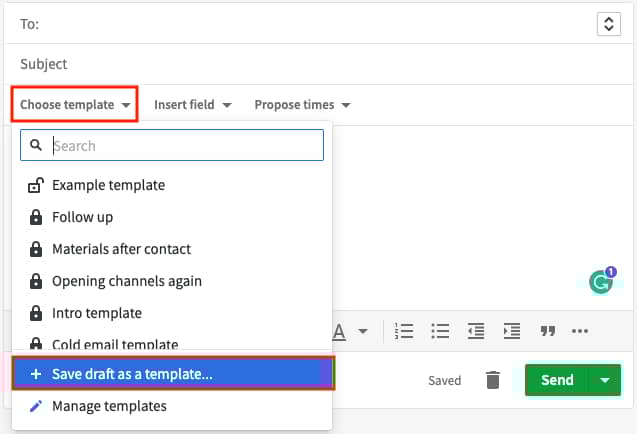Click the green Send button
The height and width of the screenshot is (434, 637).
(x=557, y=380)
